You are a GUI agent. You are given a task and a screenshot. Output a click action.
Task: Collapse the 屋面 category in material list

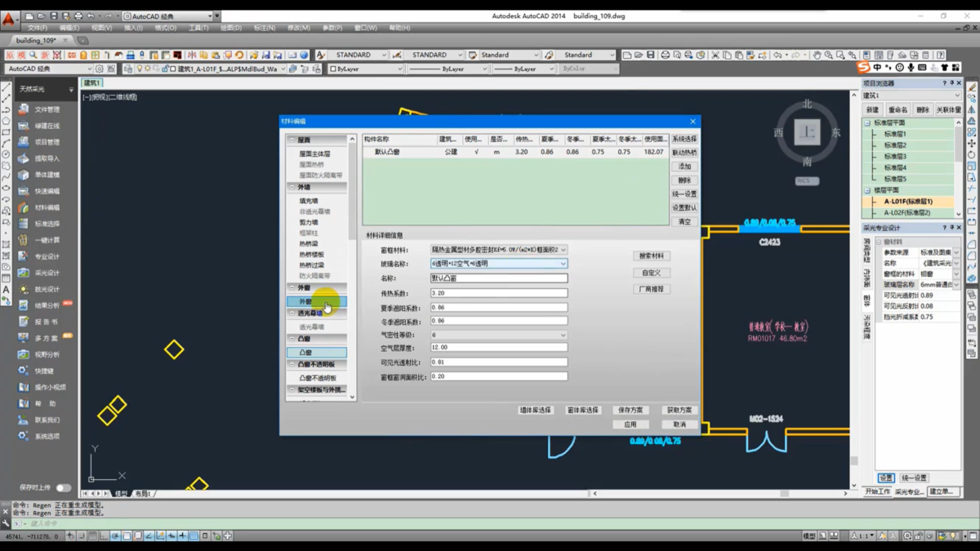(x=292, y=140)
